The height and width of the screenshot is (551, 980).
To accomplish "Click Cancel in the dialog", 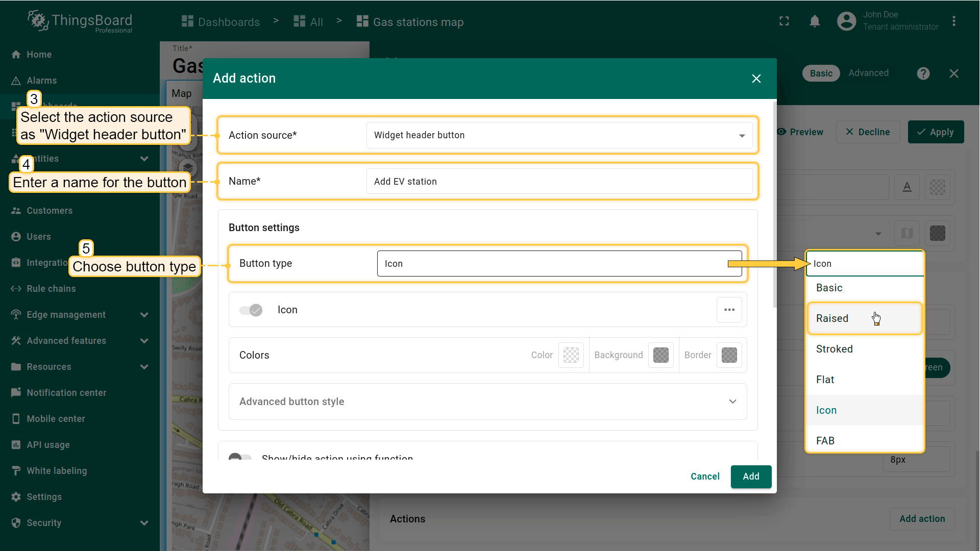I will tap(704, 477).
